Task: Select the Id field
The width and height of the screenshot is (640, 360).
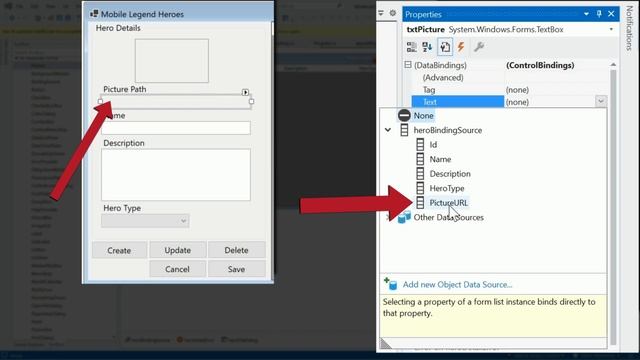Action: pos(433,144)
